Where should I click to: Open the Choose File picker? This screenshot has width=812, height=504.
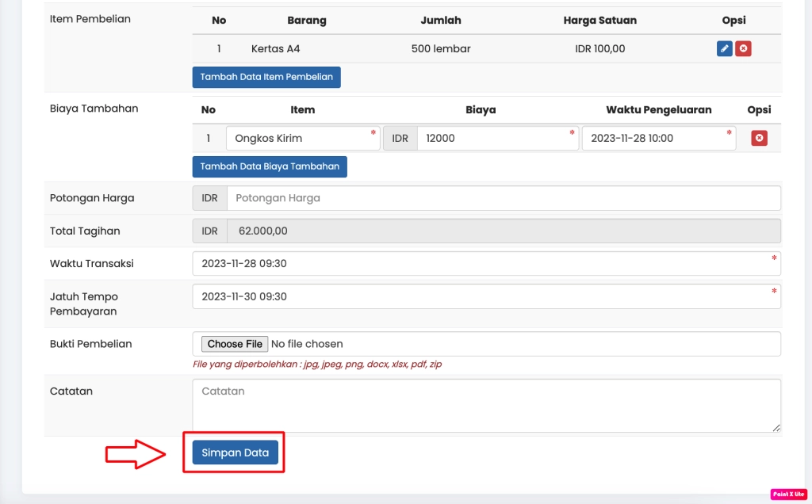[x=235, y=344]
